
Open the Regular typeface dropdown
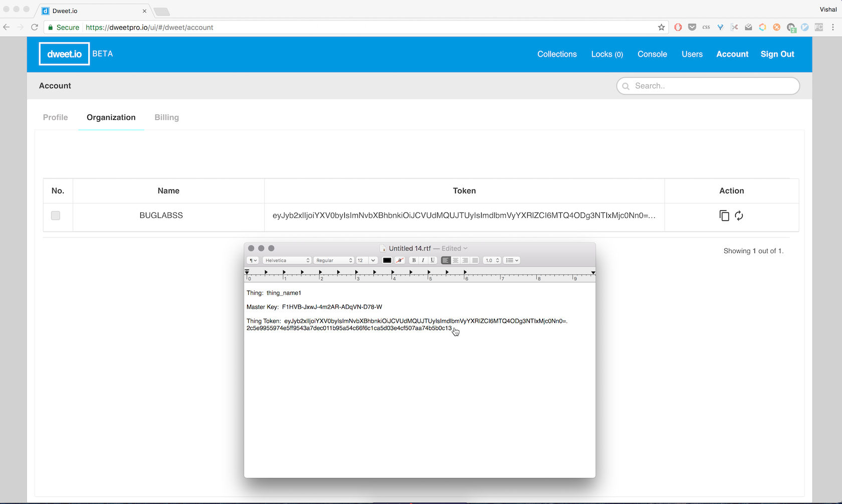tap(334, 261)
